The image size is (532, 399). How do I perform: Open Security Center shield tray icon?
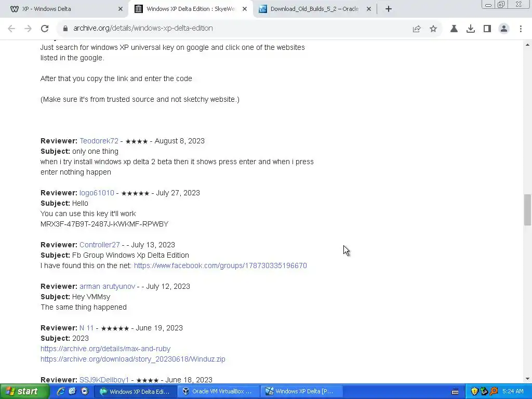coord(474,391)
